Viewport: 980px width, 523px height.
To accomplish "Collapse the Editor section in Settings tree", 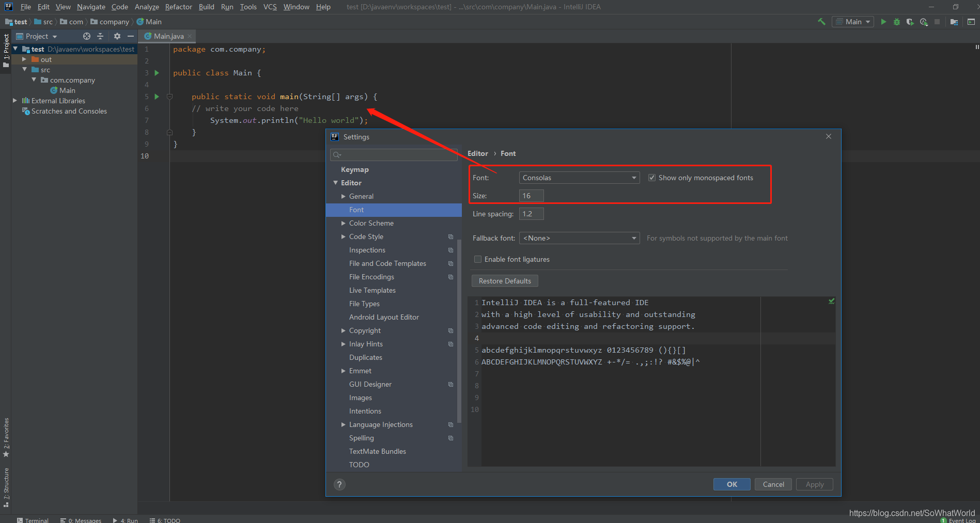I will [x=335, y=183].
